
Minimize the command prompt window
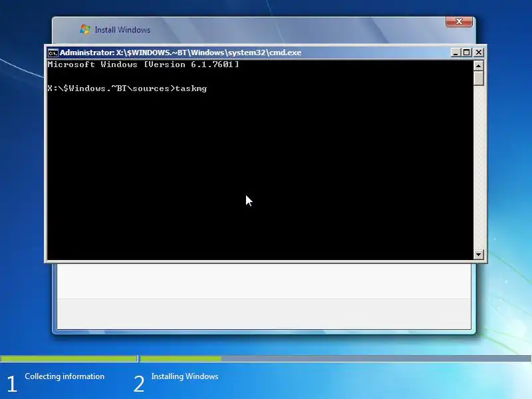[456, 53]
